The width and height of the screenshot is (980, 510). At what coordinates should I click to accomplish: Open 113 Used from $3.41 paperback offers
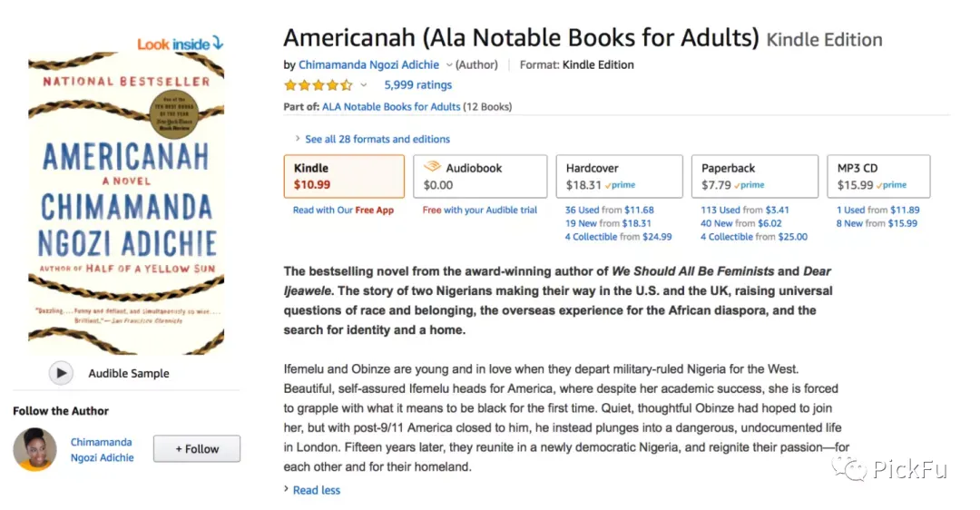(x=744, y=210)
